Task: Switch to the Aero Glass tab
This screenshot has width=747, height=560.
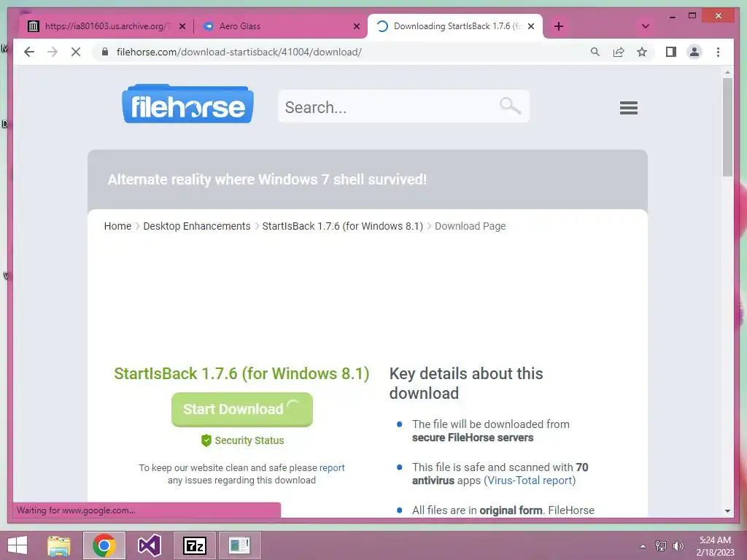Action: point(281,26)
